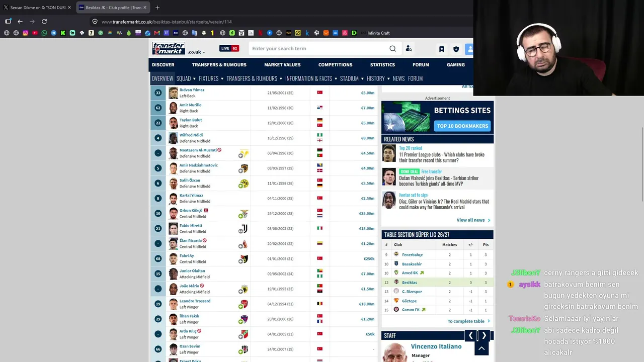Screen dimensions: 644x362
Task: Open Infinite Craft bookmark
Action: coord(375,33)
